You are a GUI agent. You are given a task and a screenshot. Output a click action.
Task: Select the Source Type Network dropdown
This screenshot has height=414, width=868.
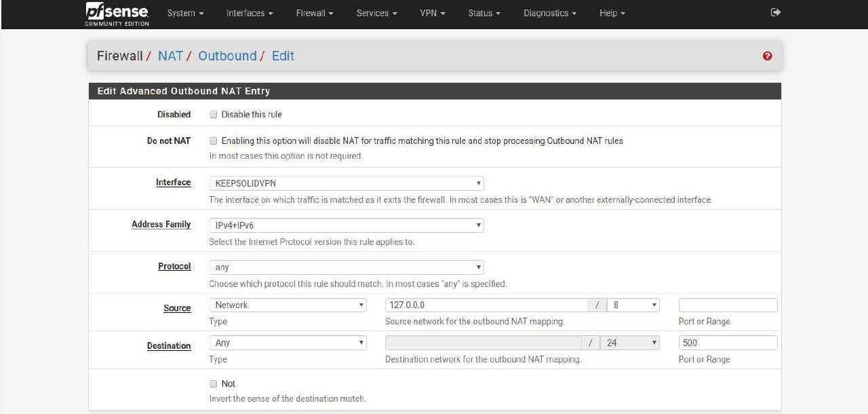point(288,305)
